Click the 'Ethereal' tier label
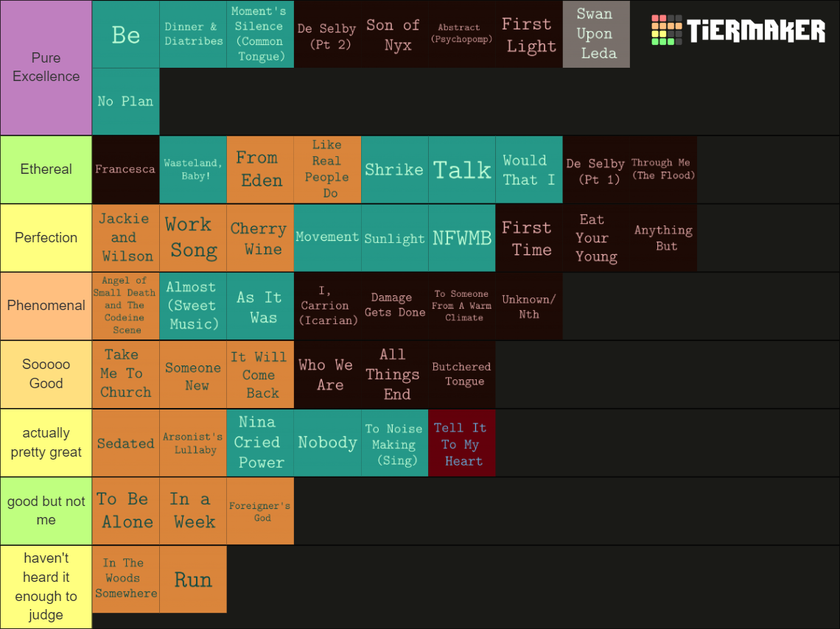The width and height of the screenshot is (840, 629). coord(46,169)
